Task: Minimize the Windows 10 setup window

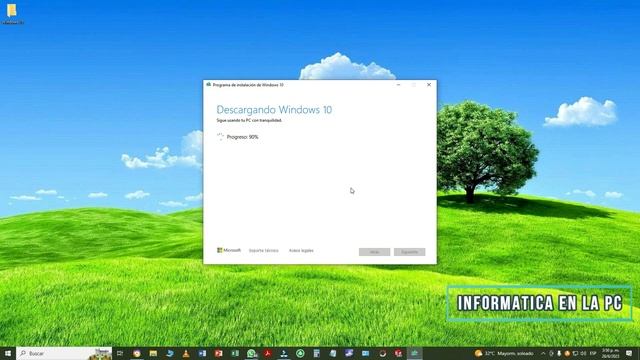Action: 398,85
